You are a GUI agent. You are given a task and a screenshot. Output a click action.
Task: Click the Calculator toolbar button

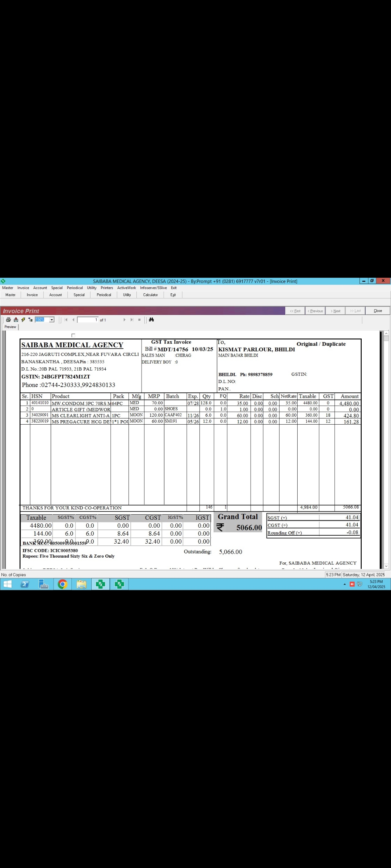point(150,295)
